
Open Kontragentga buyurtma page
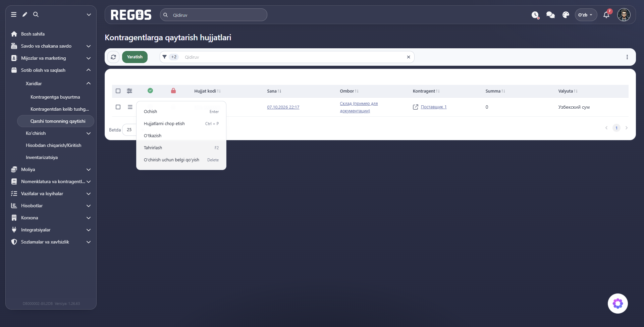(55, 97)
